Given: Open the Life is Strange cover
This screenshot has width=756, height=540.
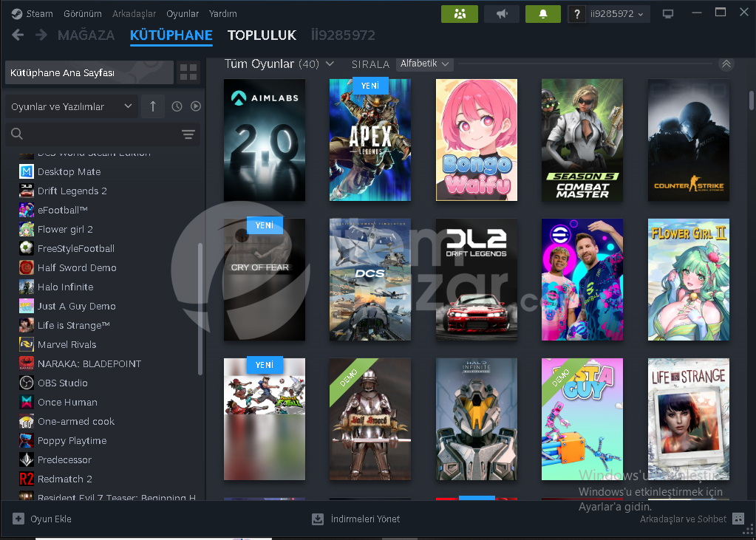Looking at the screenshot, I should [x=689, y=419].
